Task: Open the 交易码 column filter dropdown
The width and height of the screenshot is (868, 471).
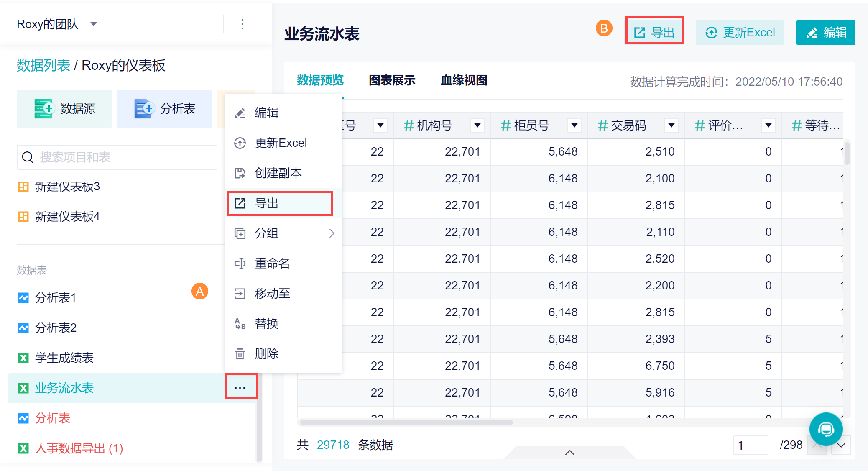Action: click(x=671, y=125)
